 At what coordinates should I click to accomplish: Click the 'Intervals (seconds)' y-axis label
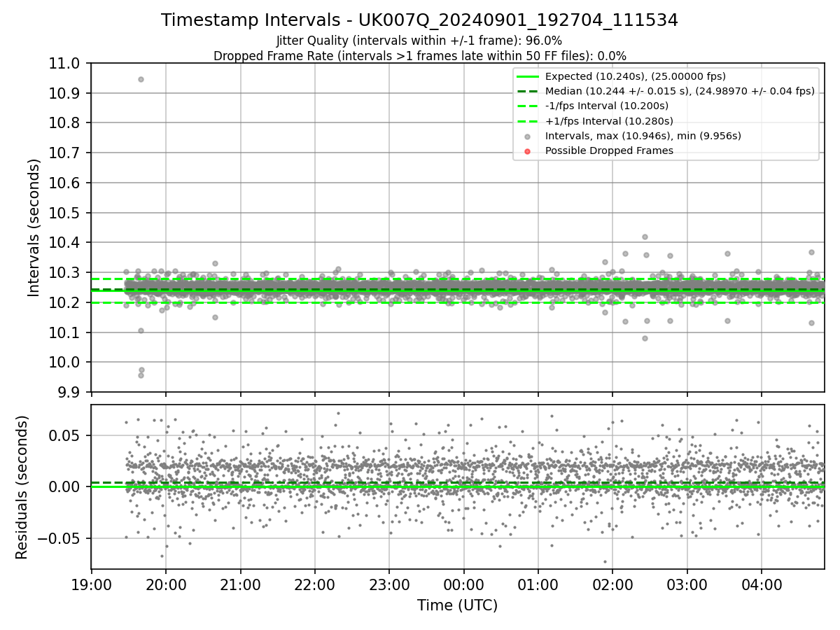[34, 227]
